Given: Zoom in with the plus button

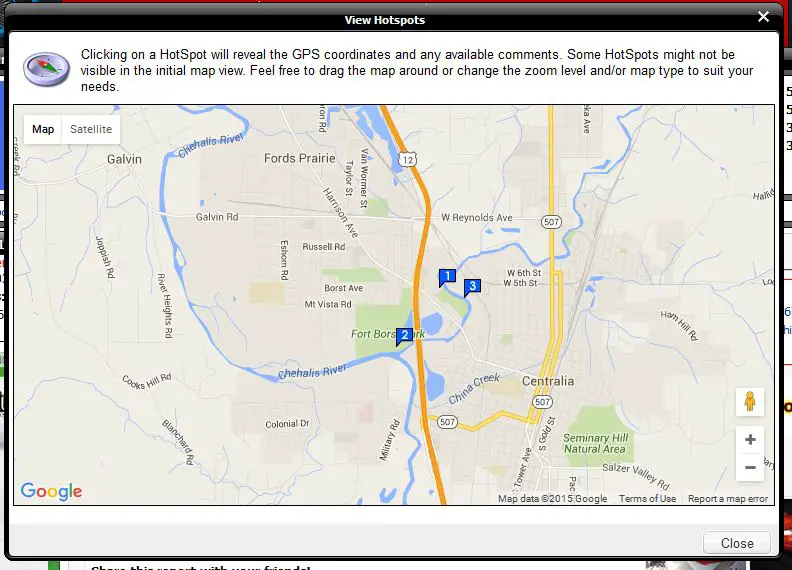Looking at the screenshot, I should [x=750, y=440].
